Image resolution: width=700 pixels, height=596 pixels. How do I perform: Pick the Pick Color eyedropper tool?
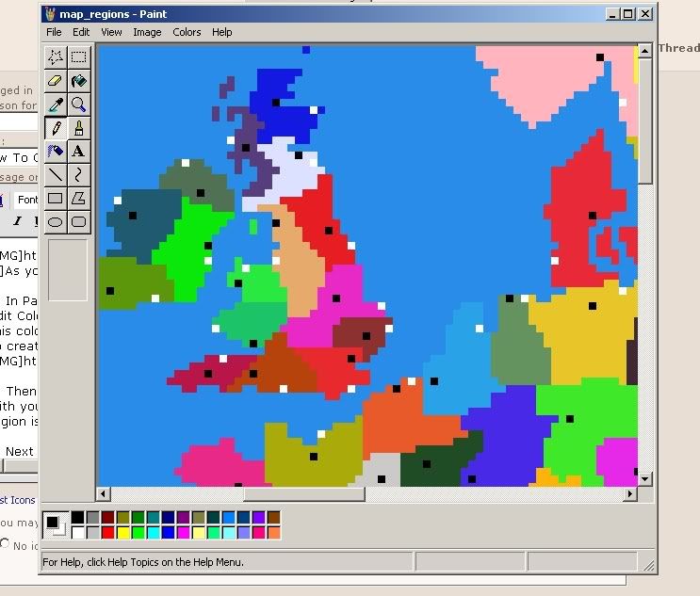coord(56,105)
